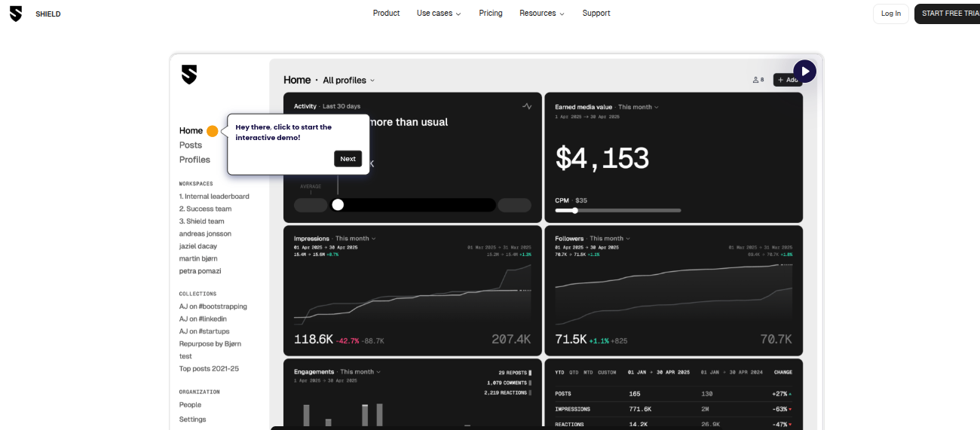Select the jaziel dacay workspace
980x430 pixels.
198,246
